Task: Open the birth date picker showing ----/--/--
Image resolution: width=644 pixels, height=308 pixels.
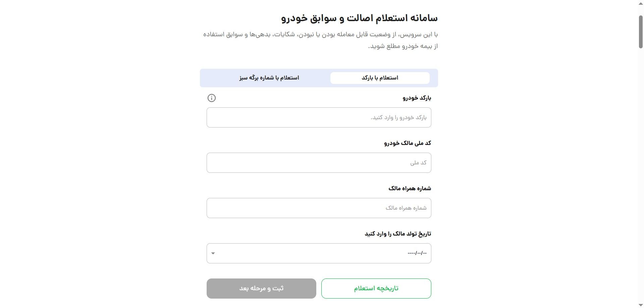Action: pos(319,253)
